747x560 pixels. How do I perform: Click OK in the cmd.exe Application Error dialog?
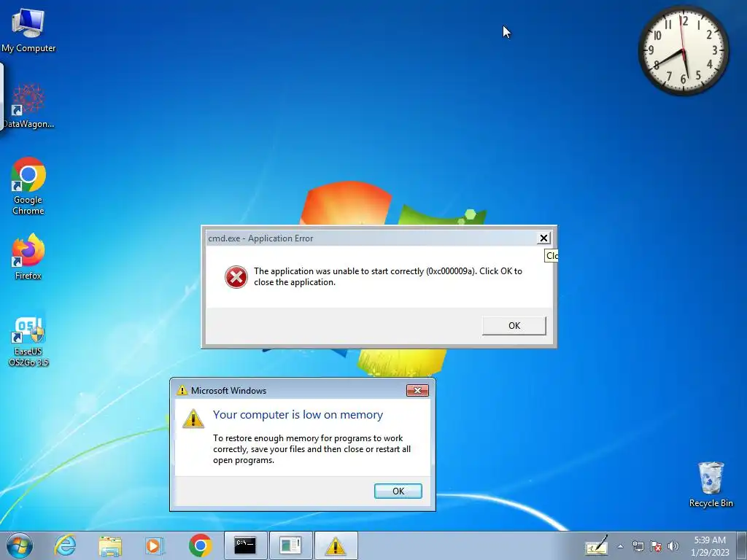(514, 326)
